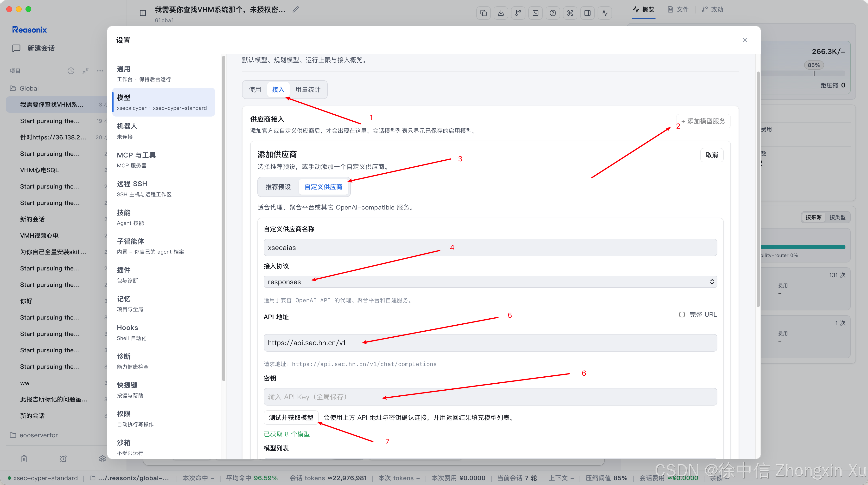Open the 模型 settings section
Image resolution: width=868 pixels, height=485 pixels.
click(163, 103)
